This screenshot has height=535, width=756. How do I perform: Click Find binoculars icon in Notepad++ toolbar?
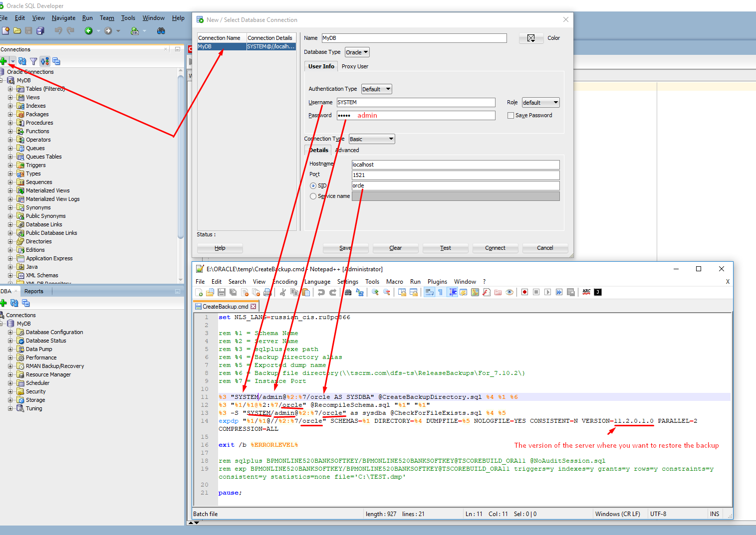click(348, 292)
